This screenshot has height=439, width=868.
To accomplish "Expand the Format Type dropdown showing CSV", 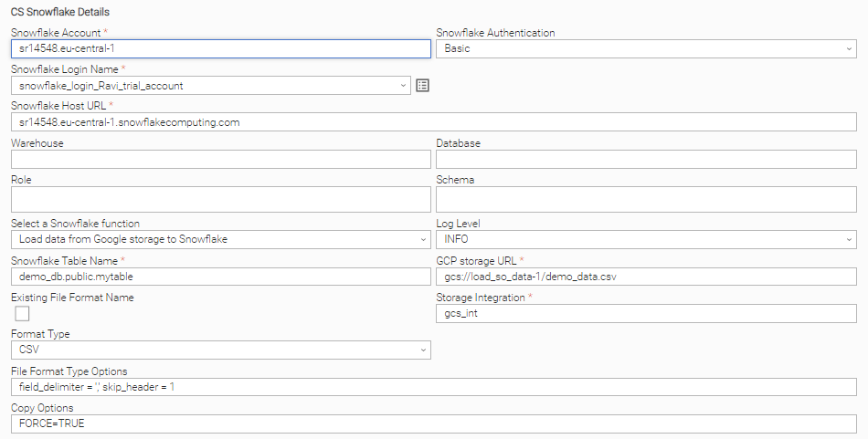I will tap(221, 350).
